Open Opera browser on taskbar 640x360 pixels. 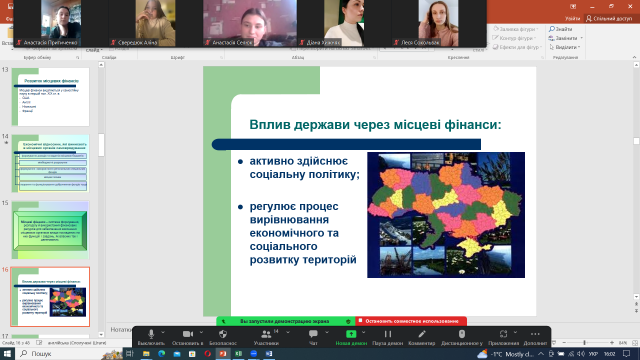207,353
